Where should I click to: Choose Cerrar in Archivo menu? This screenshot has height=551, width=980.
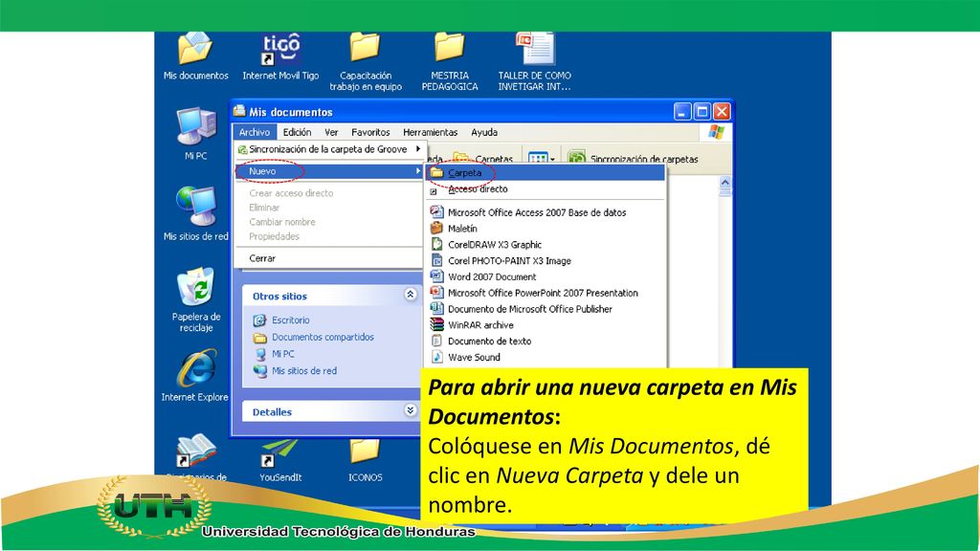tap(329, 258)
